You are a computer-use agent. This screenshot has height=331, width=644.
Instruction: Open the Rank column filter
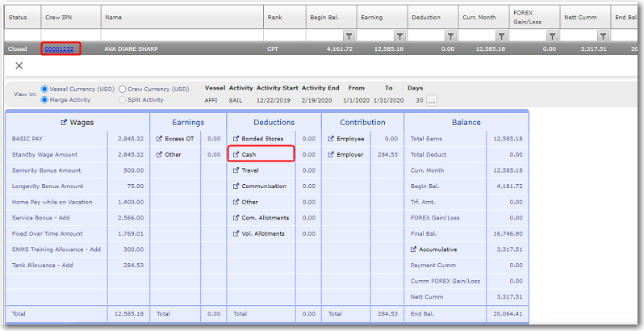298,36
